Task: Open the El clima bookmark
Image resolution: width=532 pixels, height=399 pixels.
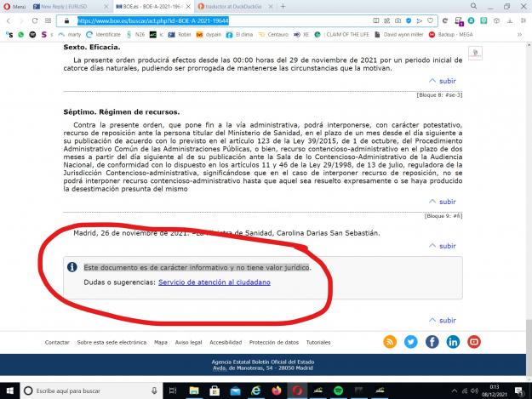Action: click(x=239, y=35)
